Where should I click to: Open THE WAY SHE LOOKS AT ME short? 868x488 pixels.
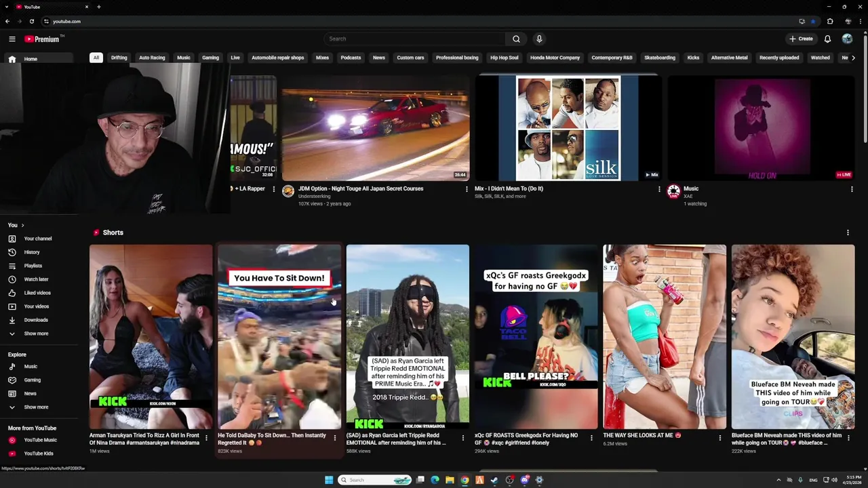click(x=665, y=337)
